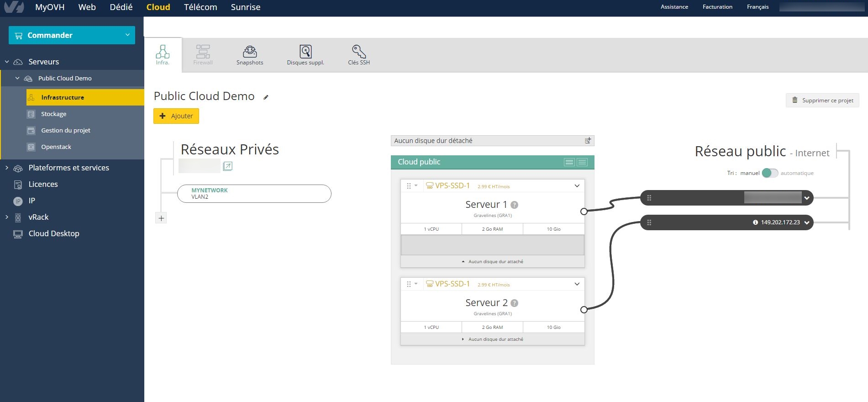Select Stockage in the sidebar

click(53, 114)
